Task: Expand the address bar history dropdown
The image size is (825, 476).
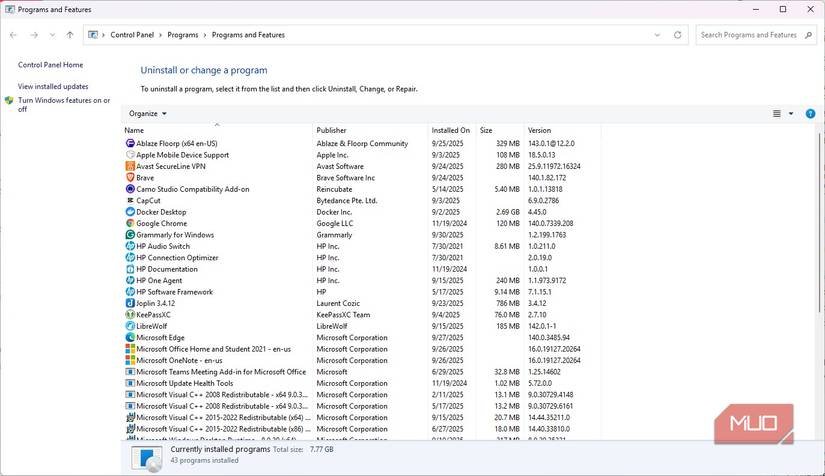Action: (x=658, y=35)
